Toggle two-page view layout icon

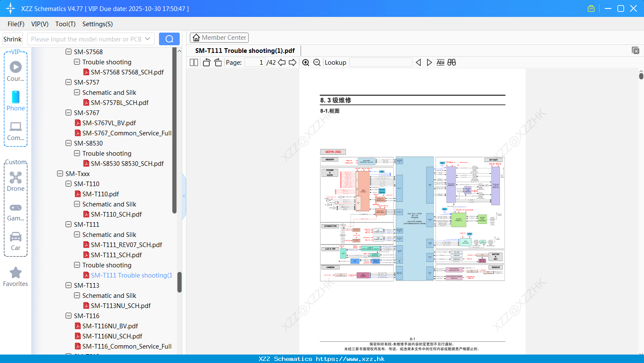(x=194, y=63)
